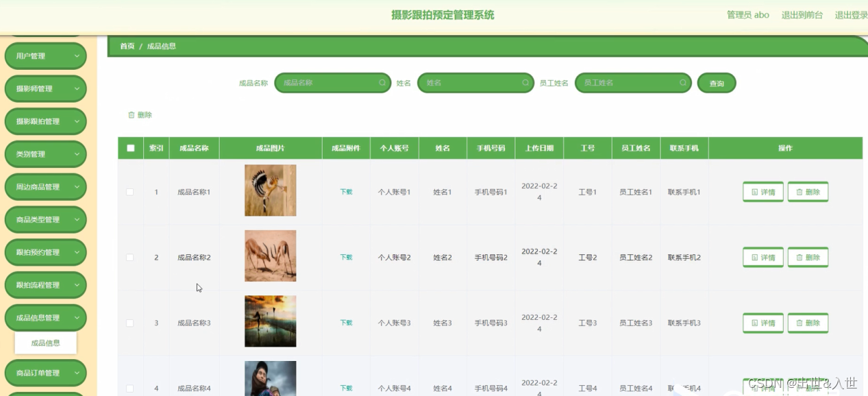Click 详情 button for 成品名称1
This screenshot has width=868, height=396.
[763, 192]
